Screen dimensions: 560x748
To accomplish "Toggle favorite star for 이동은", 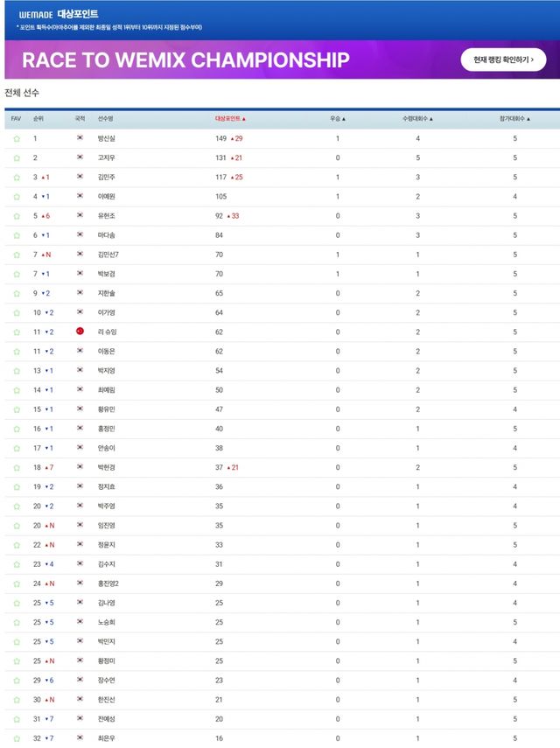I will tap(16, 352).
